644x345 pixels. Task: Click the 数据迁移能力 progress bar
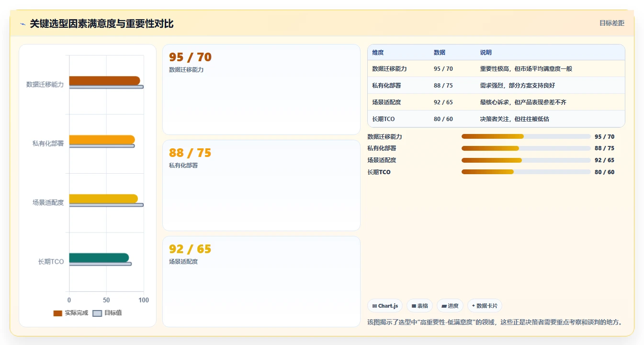(x=526, y=136)
